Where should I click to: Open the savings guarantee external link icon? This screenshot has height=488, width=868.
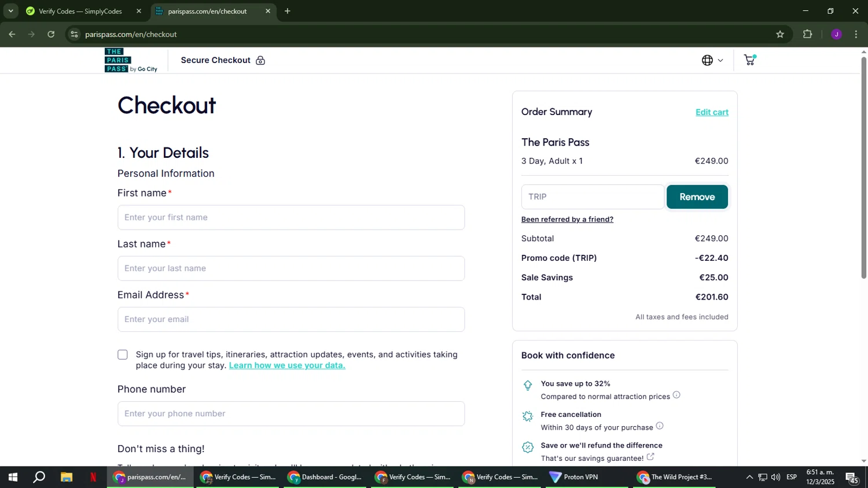point(650,457)
